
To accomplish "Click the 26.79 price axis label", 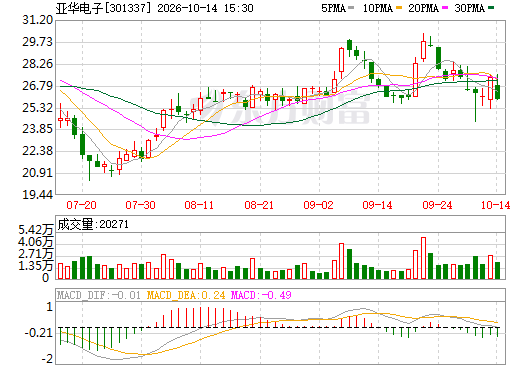I will point(38,86).
